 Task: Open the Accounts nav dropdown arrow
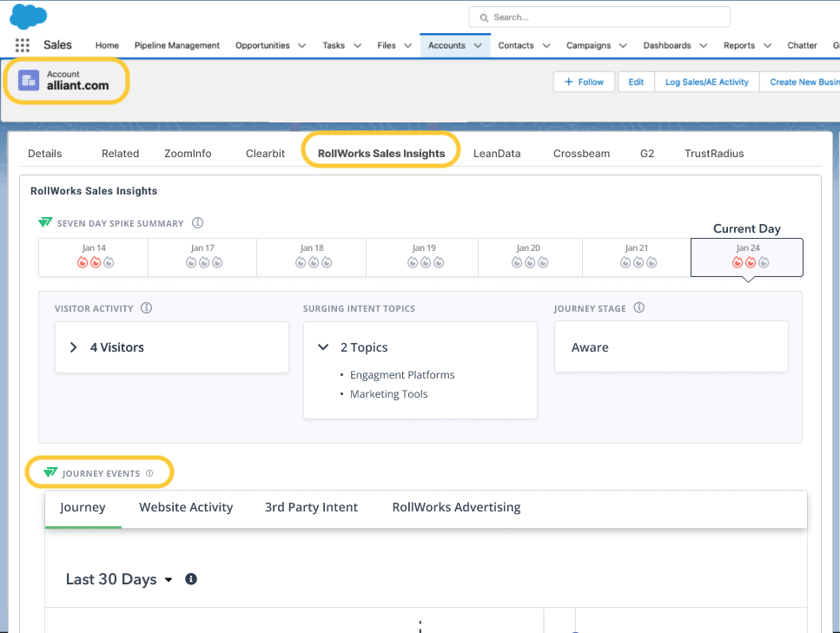click(478, 45)
